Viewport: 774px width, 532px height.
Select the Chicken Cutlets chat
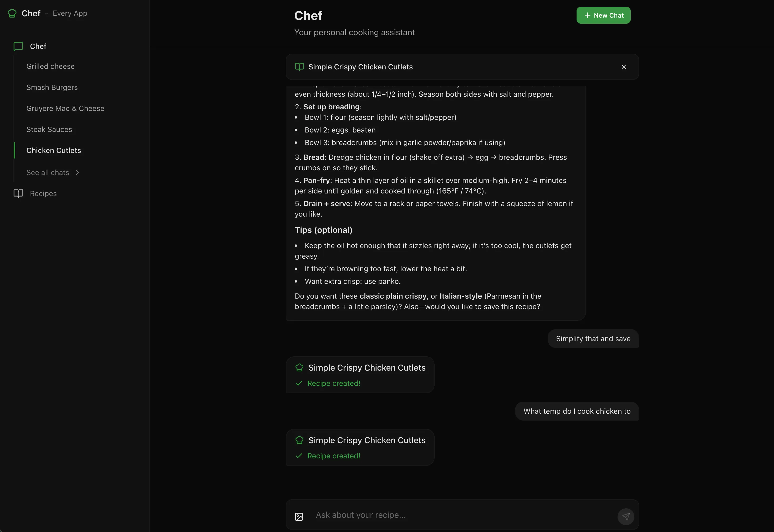point(54,150)
